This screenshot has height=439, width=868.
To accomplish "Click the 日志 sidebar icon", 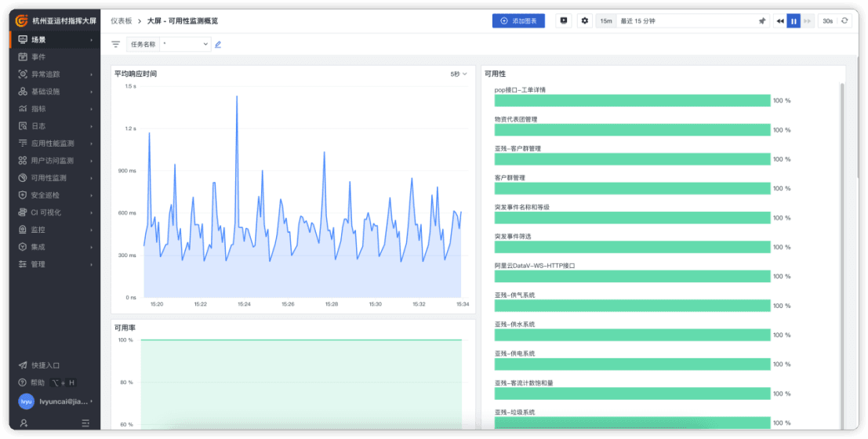I will click(23, 126).
